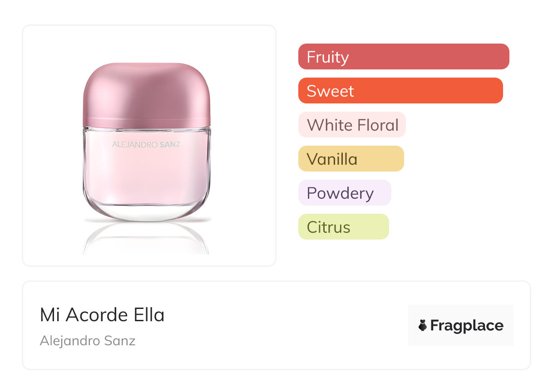Click the word Floral in accord list
Screen dimensions: 553x392
tap(378, 125)
